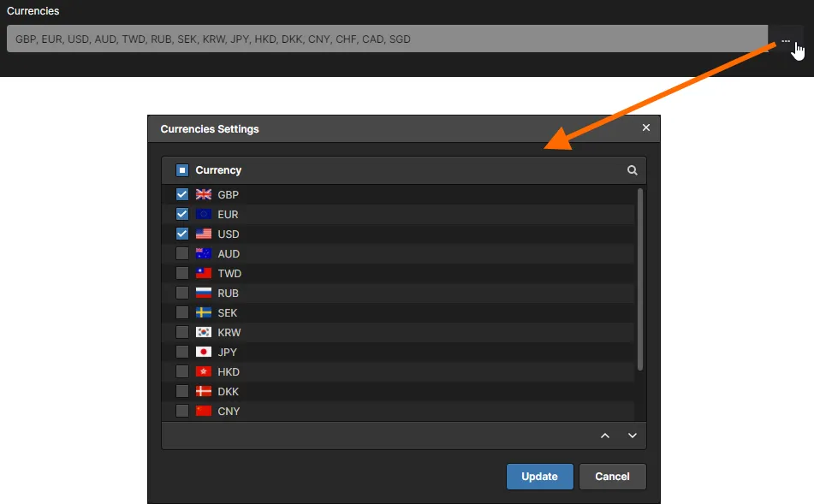Select the AUD row label
The height and width of the screenshot is (504, 814).
[229, 254]
